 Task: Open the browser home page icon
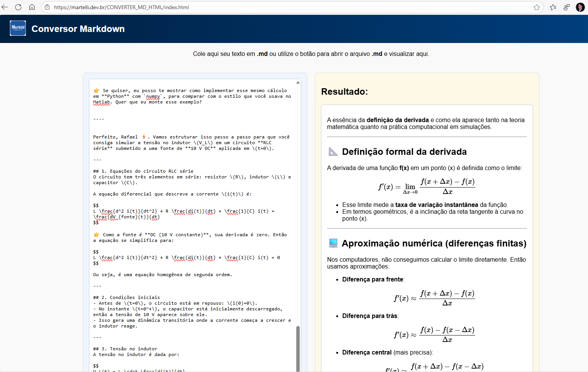[32, 7]
